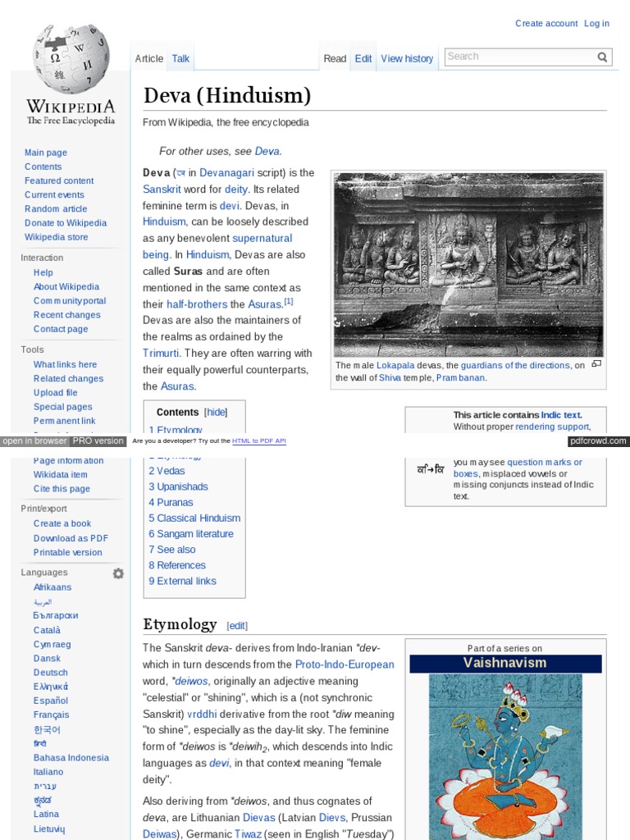This screenshot has height=840, width=630.
Task: Click footnote reference [1]
Action: click(x=289, y=302)
